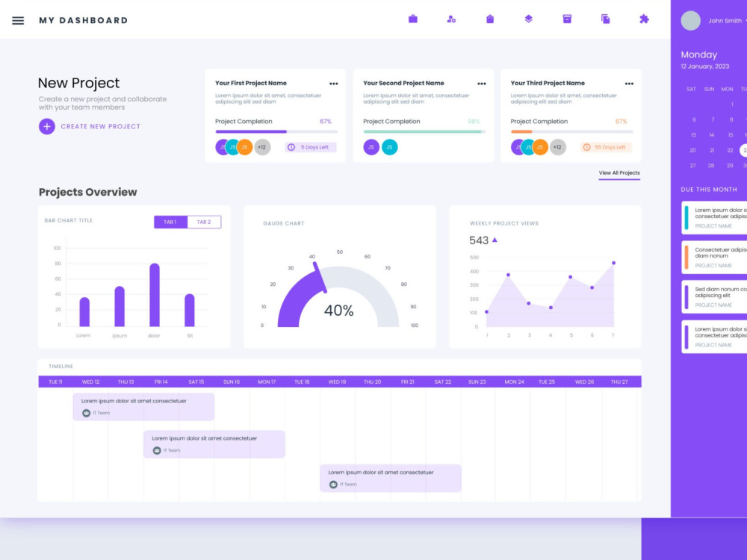Click the Sit bar in bar chart
Viewport: 747px width, 560px height.
tap(190, 310)
